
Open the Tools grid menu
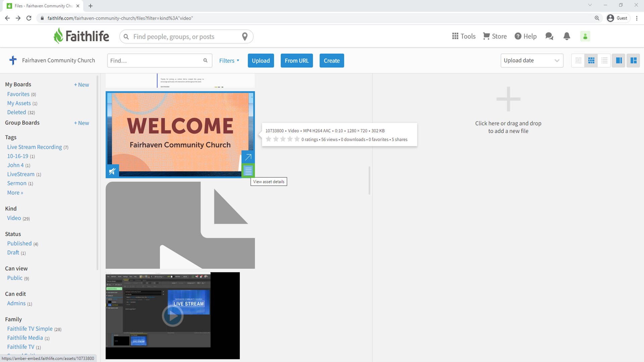pyautogui.click(x=464, y=36)
